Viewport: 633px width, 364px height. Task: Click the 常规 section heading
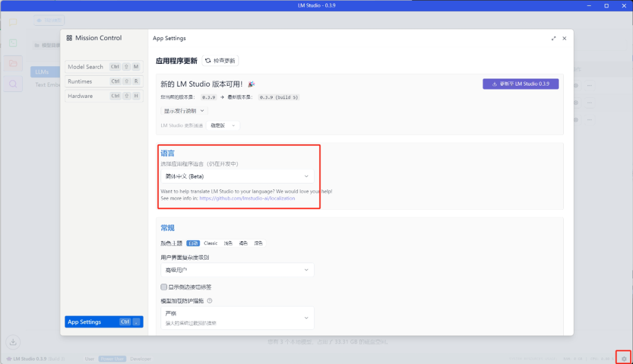168,228
